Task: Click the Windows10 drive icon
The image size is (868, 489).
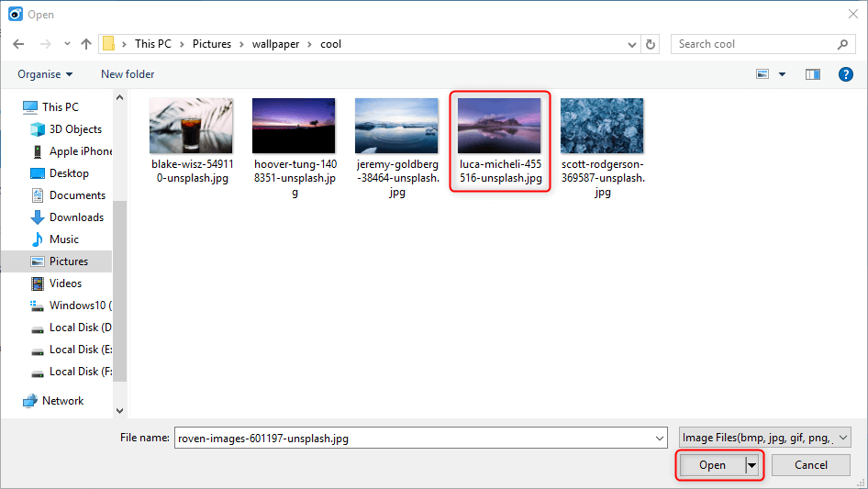Action: coord(37,306)
